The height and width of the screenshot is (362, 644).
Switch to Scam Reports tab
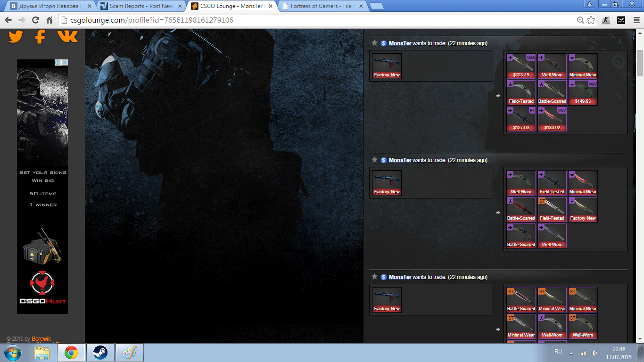click(x=140, y=6)
